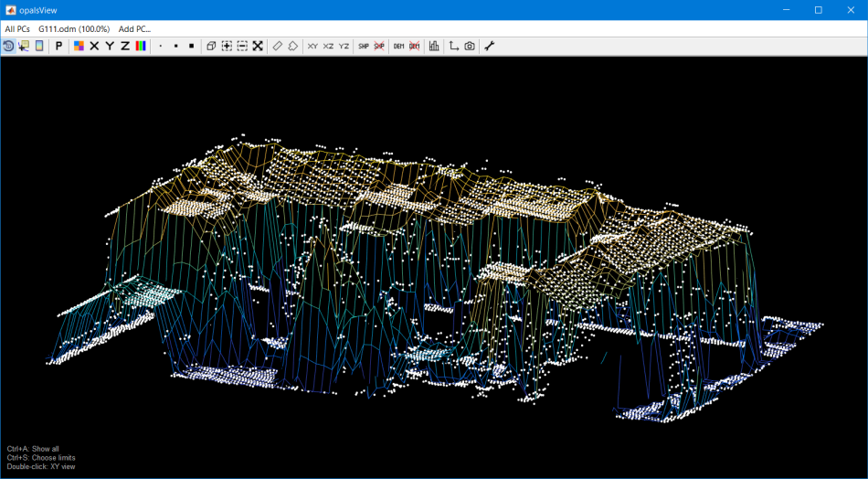Viewport: 868px width, 479px height.
Task: Toggle the background gradient icon
Action: (39, 46)
